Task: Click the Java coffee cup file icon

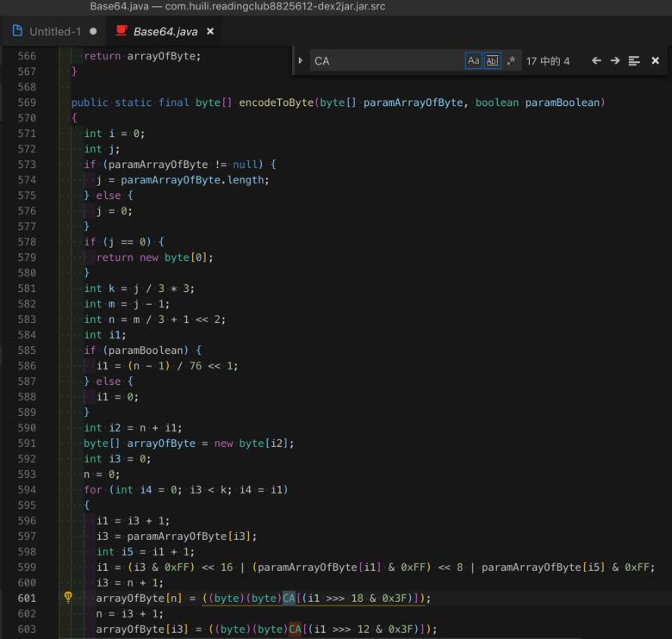Action: tap(121, 31)
